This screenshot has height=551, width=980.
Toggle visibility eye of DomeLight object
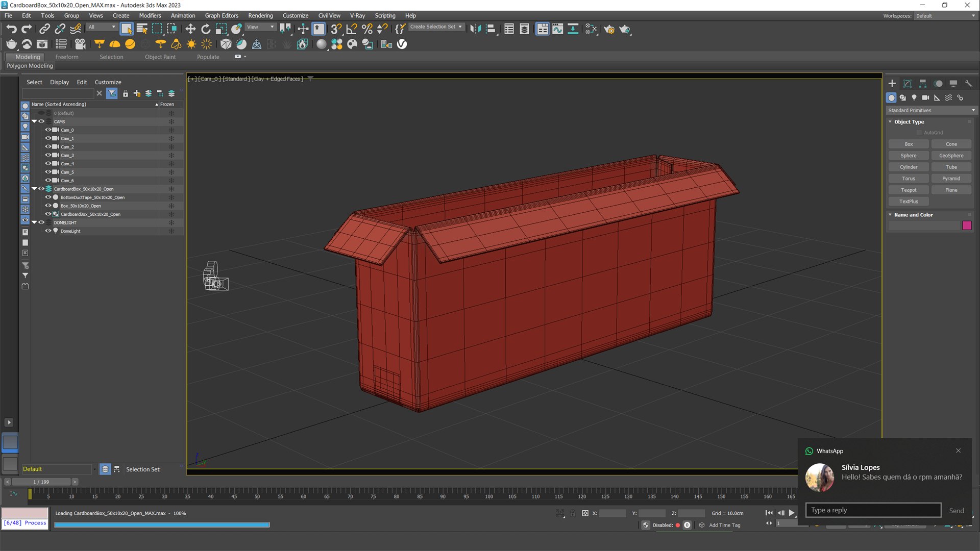(x=48, y=231)
